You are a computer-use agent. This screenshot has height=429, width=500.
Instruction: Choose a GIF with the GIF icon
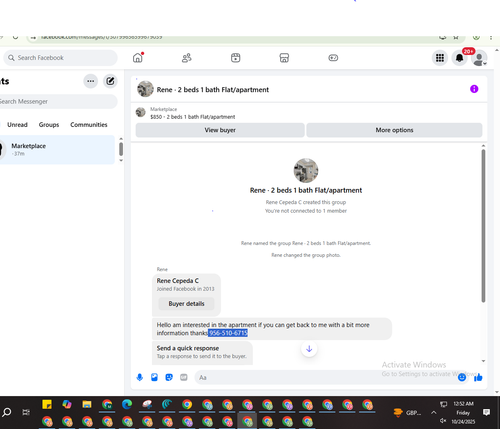pyautogui.click(x=184, y=377)
